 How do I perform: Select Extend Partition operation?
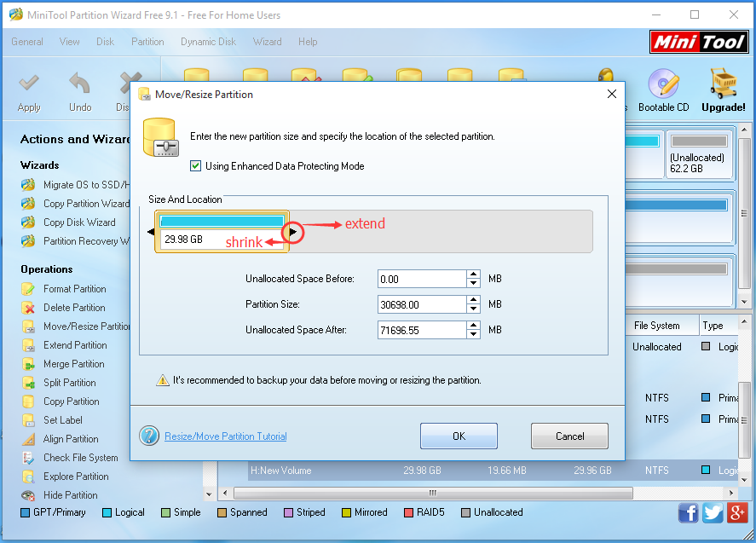point(65,345)
